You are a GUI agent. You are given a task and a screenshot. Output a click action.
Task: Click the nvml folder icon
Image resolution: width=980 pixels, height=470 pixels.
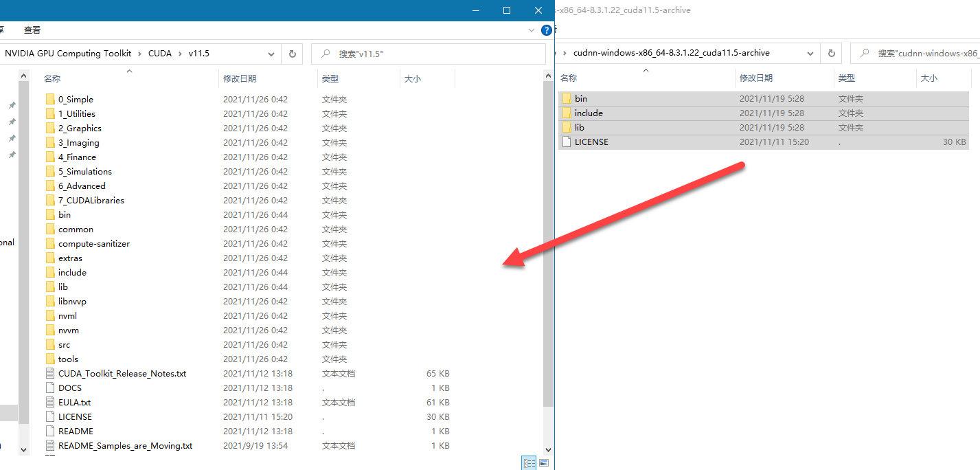point(49,315)
